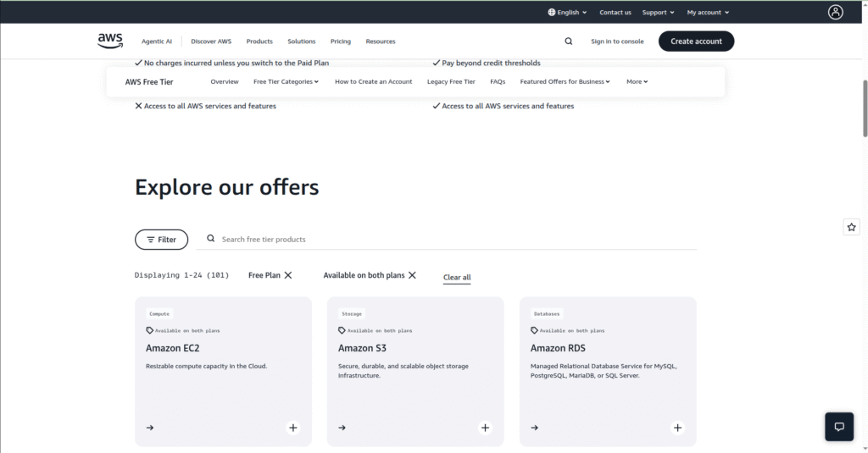
Task: Open the Amazon RDS card title
Action: point(558,348)
